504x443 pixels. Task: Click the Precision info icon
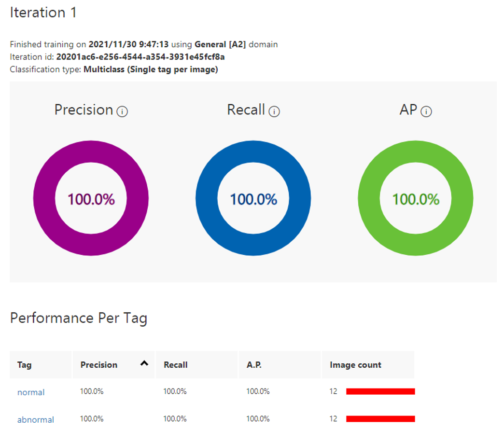tap(122, 111)
